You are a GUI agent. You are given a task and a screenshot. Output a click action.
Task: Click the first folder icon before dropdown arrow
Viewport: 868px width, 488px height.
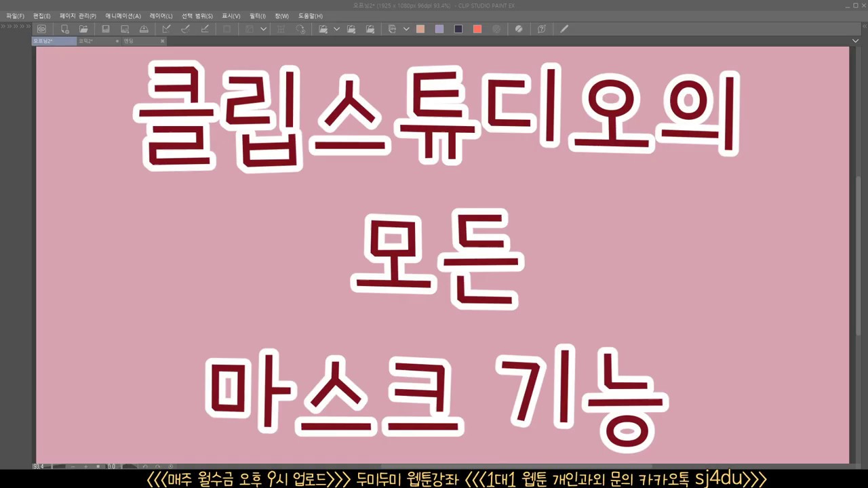coord(323,29)
